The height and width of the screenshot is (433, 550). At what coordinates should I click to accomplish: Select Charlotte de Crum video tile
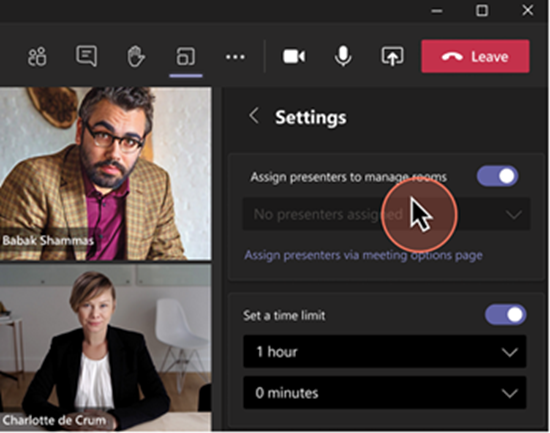point(106,347)
